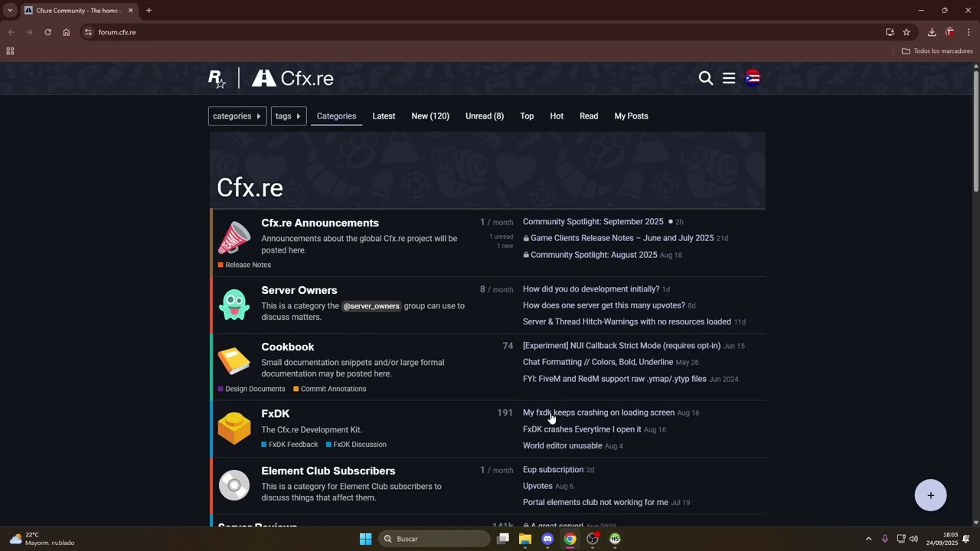This screenshot has width=980, height=551.
Task: Open Discord from the taskbar
Action: tap(547, 539)
